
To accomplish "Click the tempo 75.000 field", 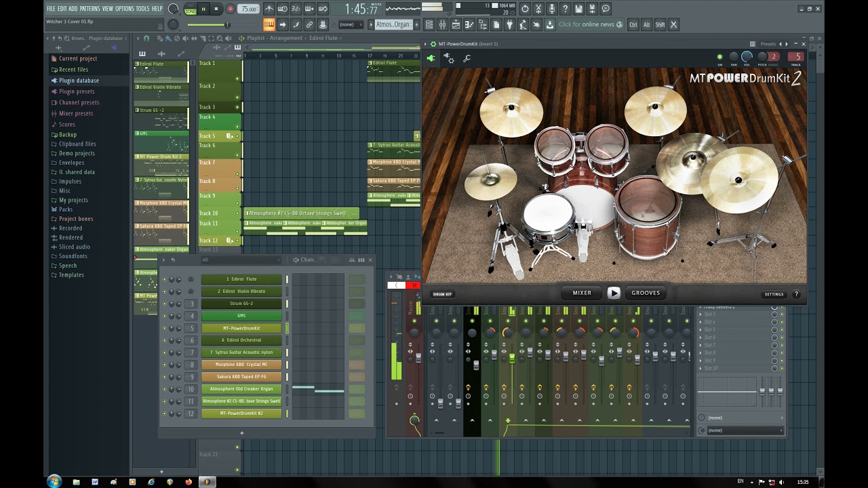I will coord(249,9).
